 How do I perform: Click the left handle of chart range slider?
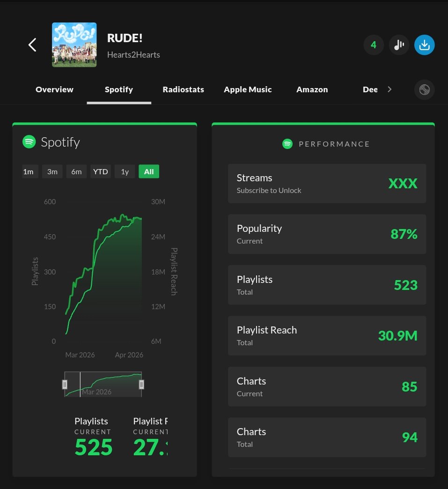pos(65,385)
